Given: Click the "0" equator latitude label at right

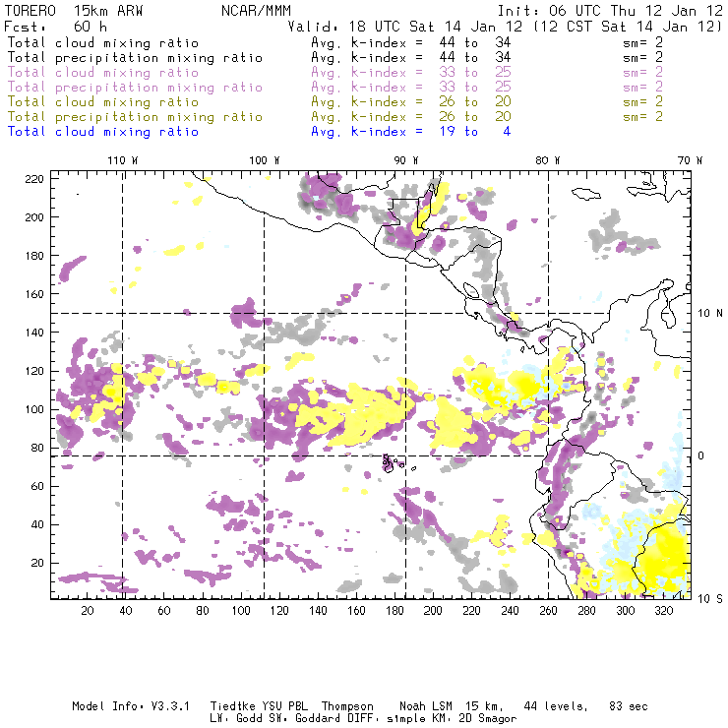Looking at the screenshot, I should pos(701,455).
